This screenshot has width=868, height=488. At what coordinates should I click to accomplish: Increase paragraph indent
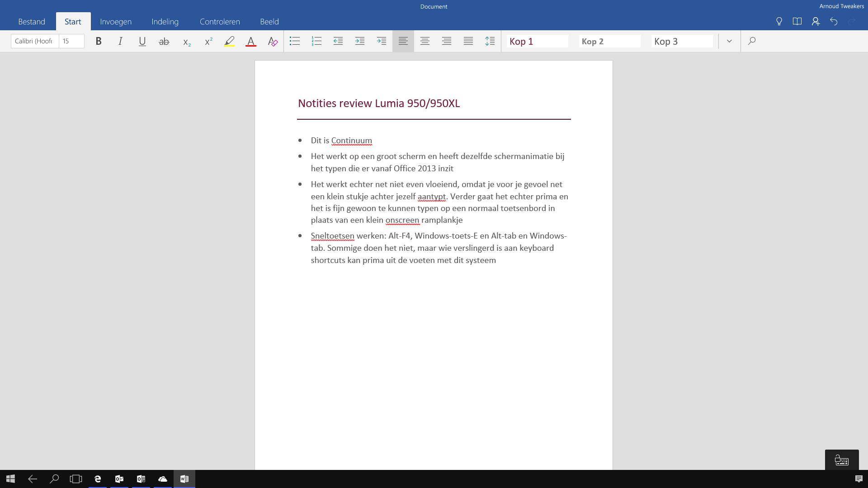click(x=360, y=41)
